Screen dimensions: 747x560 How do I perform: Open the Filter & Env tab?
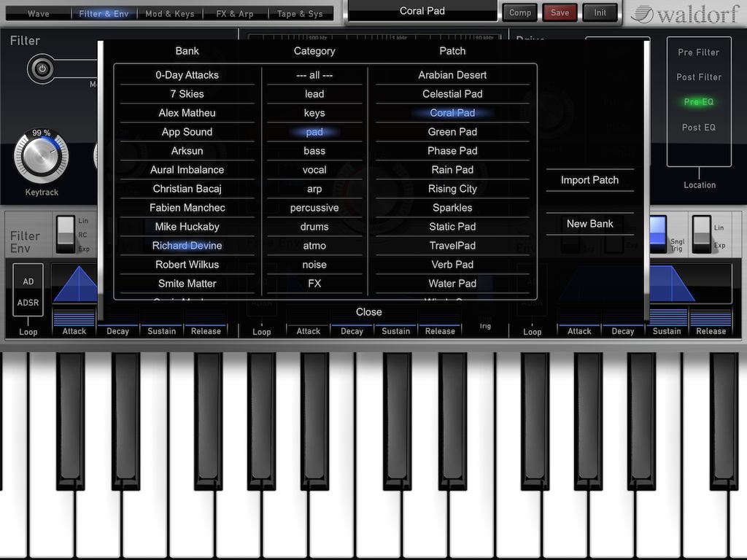coord(104,14)
